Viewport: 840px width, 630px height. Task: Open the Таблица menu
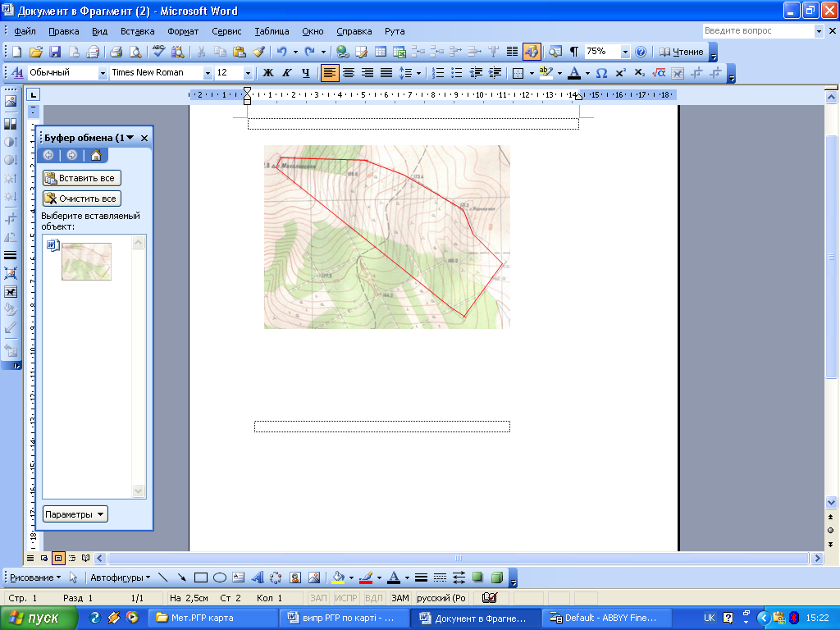[272, 31]
